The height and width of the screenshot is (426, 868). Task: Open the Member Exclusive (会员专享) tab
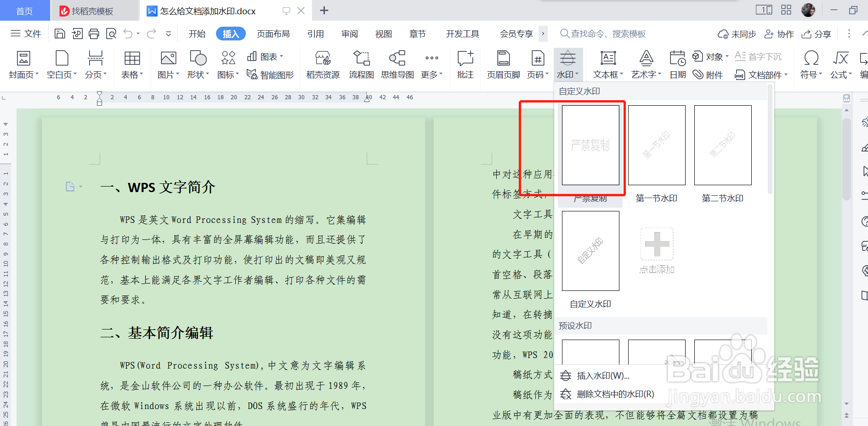coord(516,34)
